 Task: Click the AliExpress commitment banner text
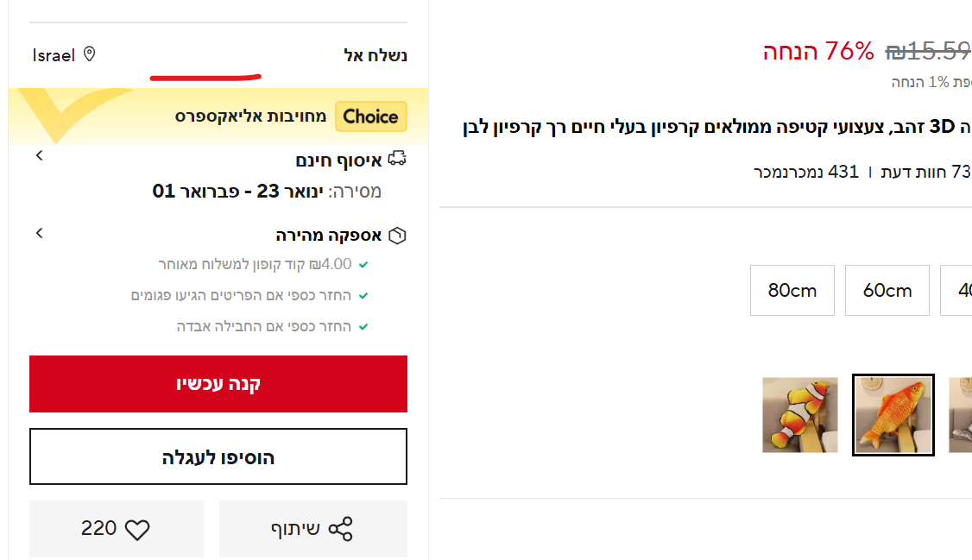coord(250,116)
